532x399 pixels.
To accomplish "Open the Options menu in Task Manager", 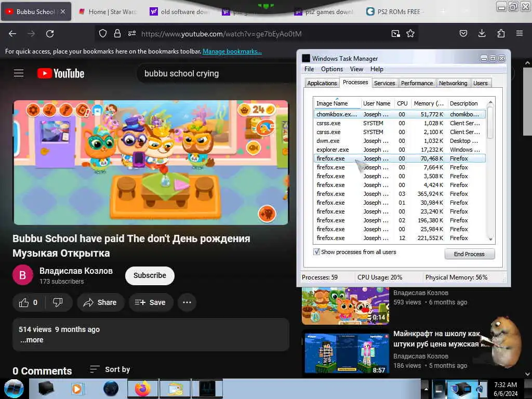I will [332, 69].
